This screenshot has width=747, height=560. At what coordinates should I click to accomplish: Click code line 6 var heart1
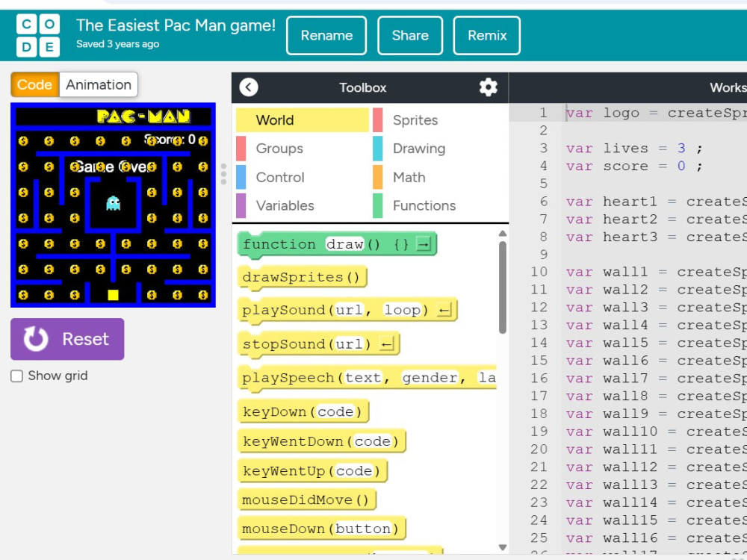point(656,202)
